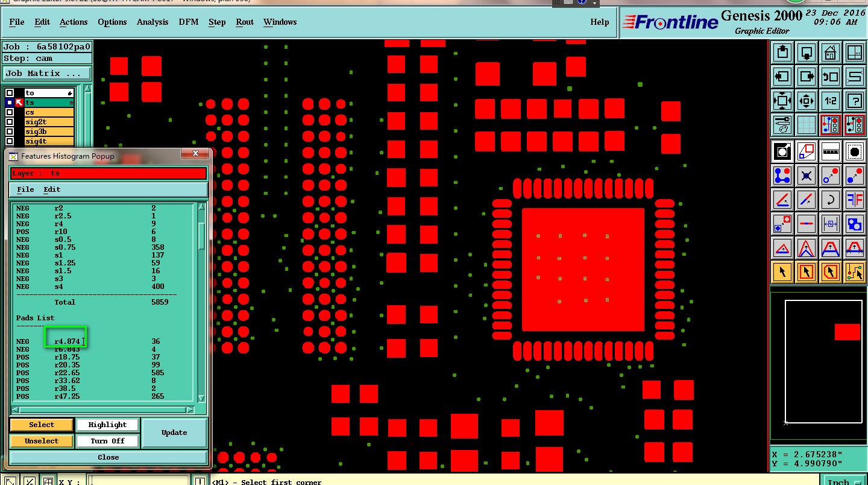Select the ts layer name
The width and height of the screenshot is (868, 485).
point(49,103)
